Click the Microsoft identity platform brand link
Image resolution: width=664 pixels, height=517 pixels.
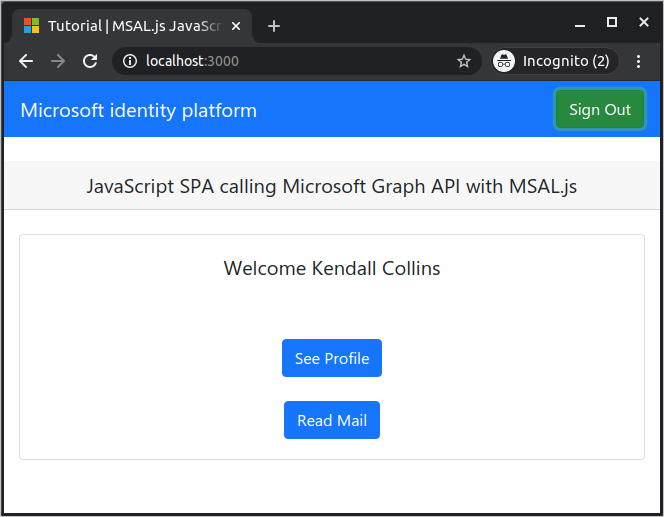138,110
